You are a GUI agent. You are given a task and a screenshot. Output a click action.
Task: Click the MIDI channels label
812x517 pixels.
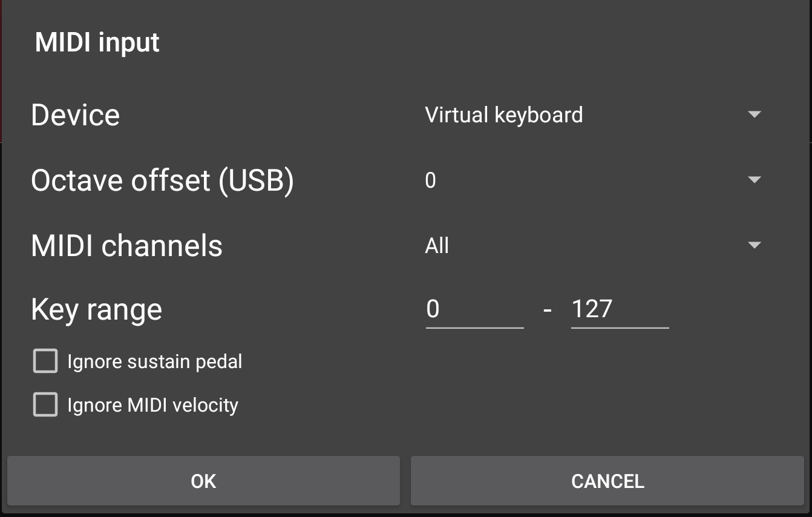click(126, 246)
